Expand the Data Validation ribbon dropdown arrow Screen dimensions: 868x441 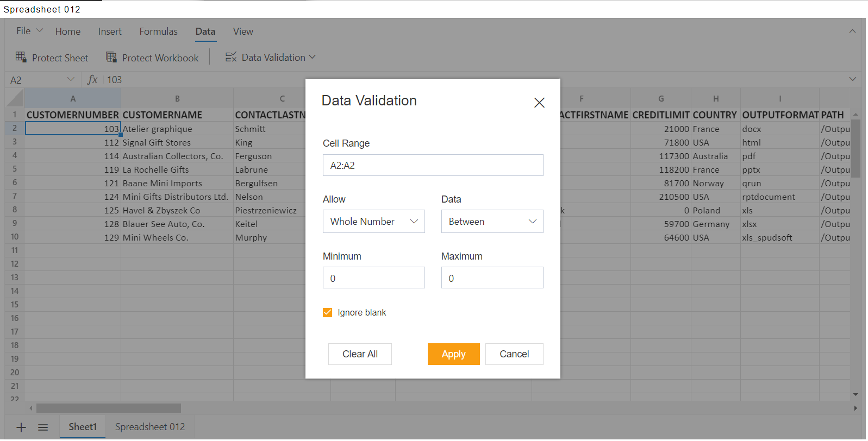(x=312, y=57)
